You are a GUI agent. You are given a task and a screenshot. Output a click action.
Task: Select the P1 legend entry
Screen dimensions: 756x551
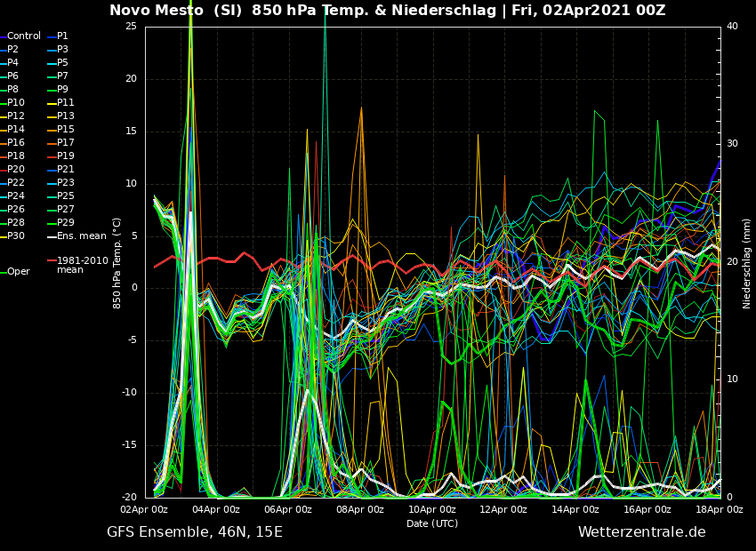62,36
